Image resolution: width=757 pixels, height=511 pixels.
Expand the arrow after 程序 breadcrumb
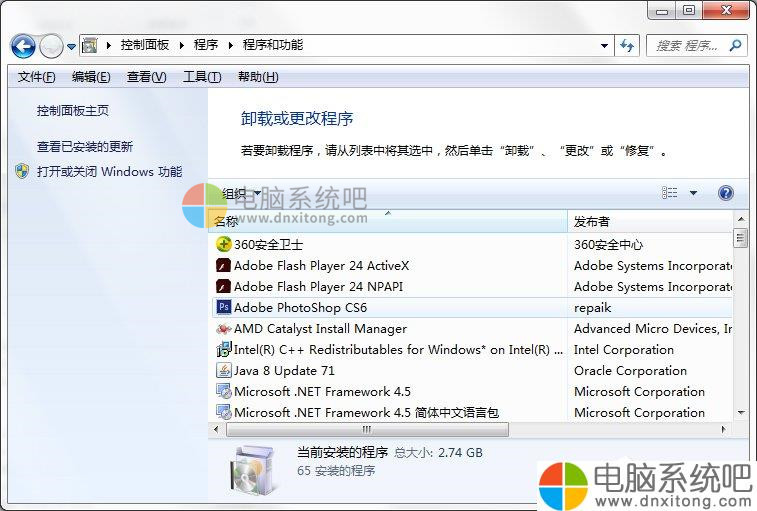[231, 45]
